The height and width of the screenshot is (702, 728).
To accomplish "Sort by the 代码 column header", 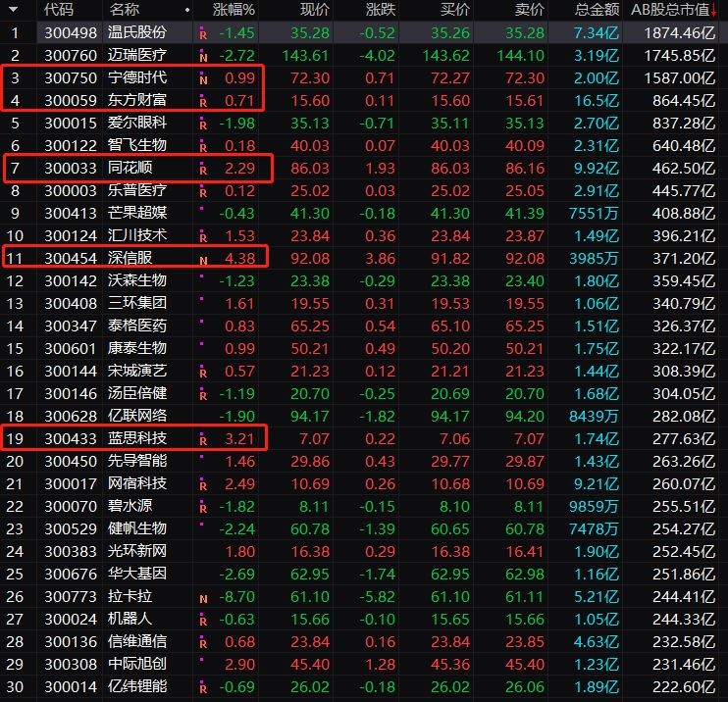I will pos(58,9).
